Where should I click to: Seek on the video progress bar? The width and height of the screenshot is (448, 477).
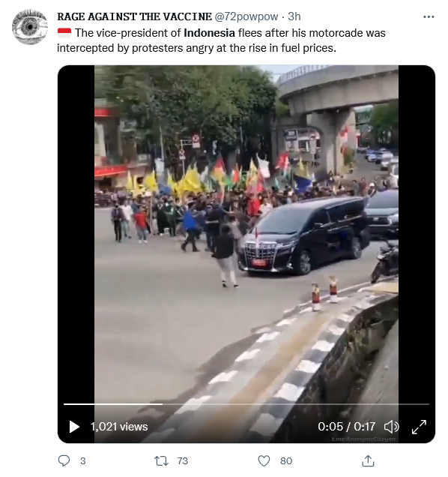(246, 404)
